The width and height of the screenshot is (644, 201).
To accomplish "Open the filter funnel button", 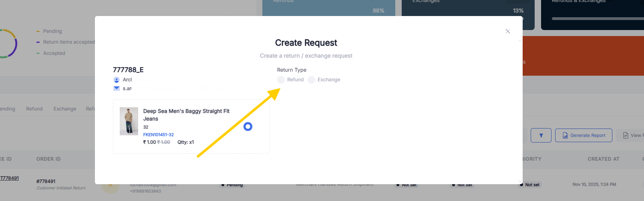I will pos(541,135).
